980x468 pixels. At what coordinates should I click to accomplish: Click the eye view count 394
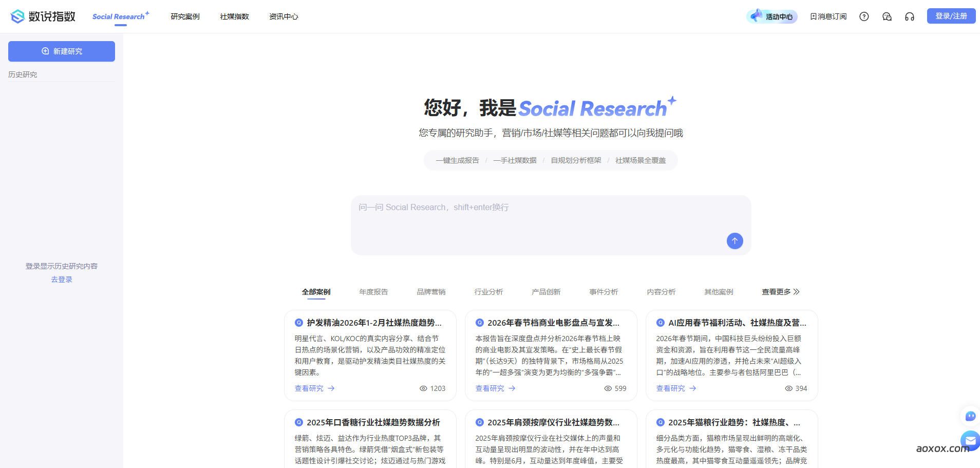[x=796, y=388]
